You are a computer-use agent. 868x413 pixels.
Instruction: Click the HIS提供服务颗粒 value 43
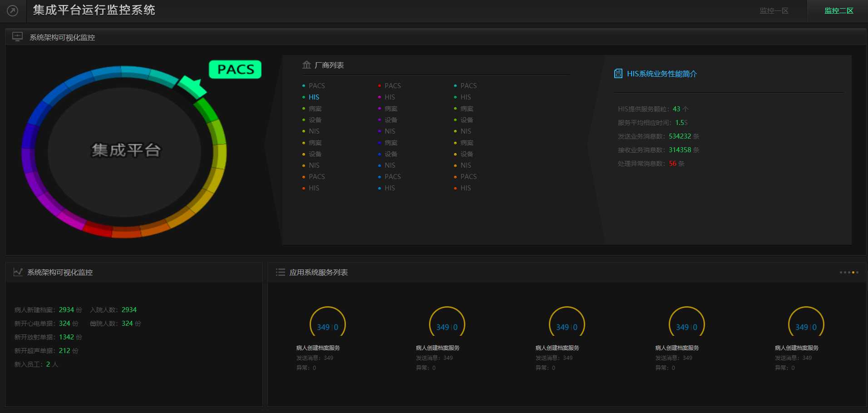(676, 109)
